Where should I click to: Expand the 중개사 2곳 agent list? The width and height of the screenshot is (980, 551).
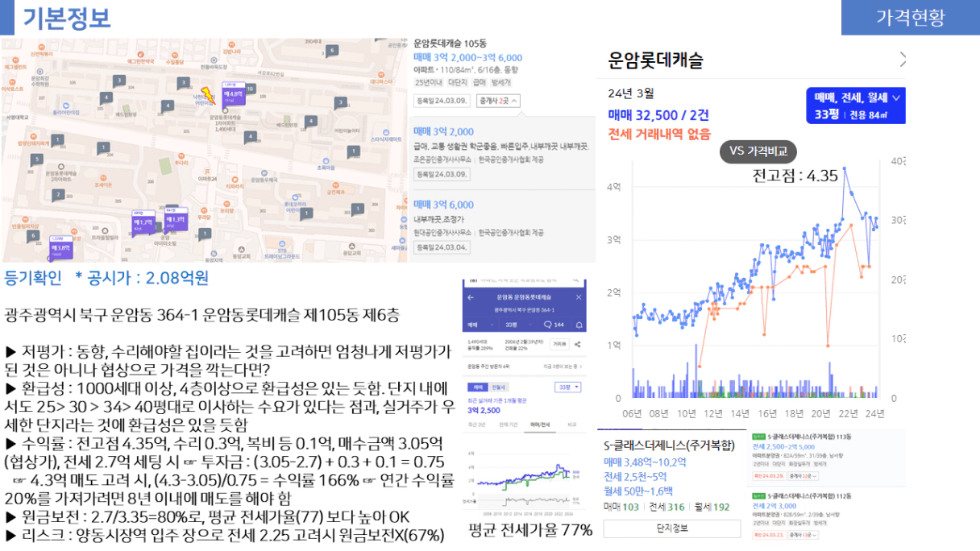coord(498,101)
